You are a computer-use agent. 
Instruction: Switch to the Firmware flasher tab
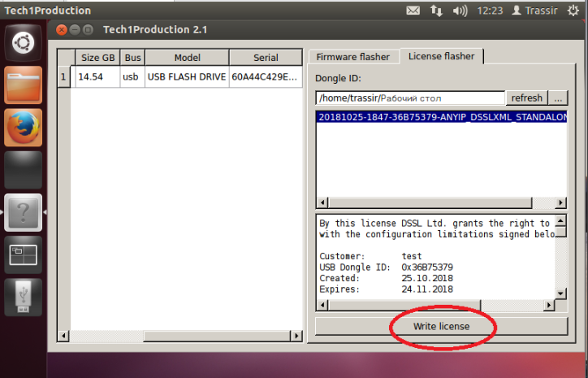tap(352, 57)
